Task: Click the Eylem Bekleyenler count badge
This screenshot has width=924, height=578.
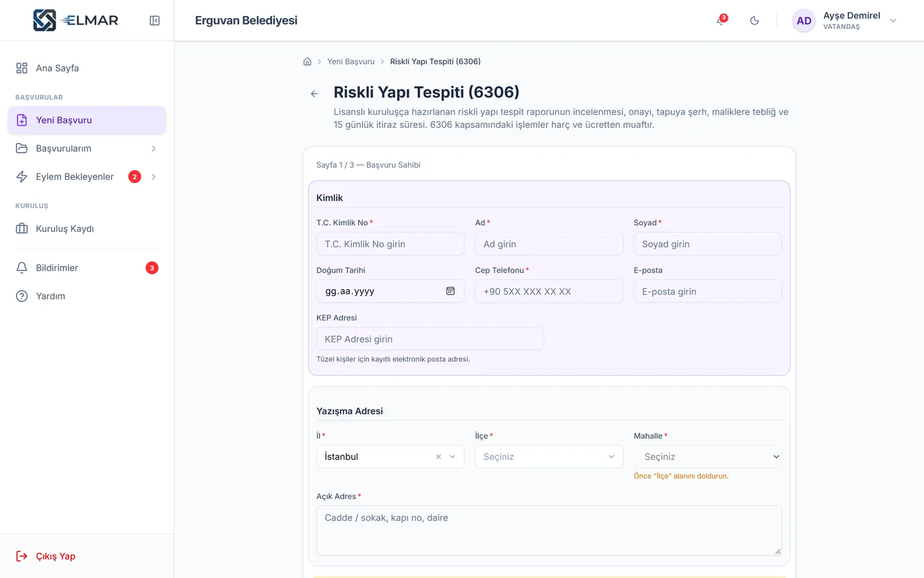Action: coord(135,177)
